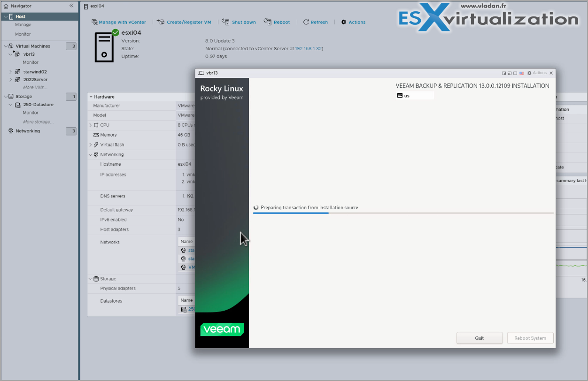Viewport: 588px width, 381px height.
Task: Select the 'IPv6 enabled' row
Action: [x=141, y=220]
